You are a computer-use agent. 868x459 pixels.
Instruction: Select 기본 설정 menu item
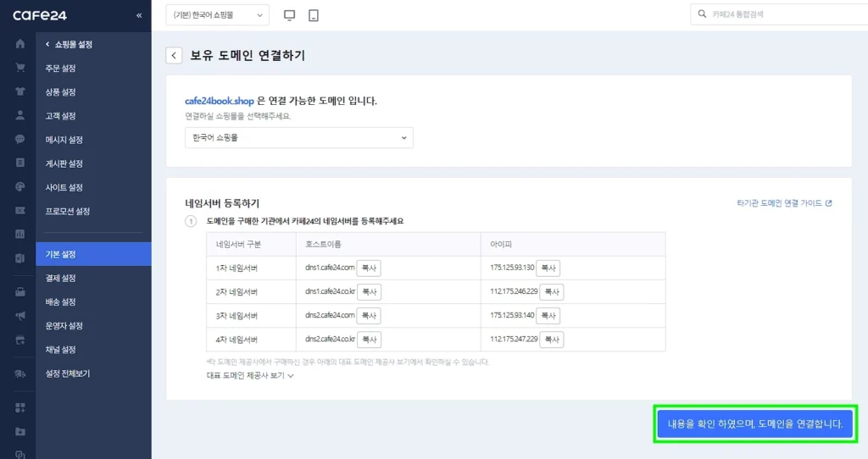(x=93, y=254)
